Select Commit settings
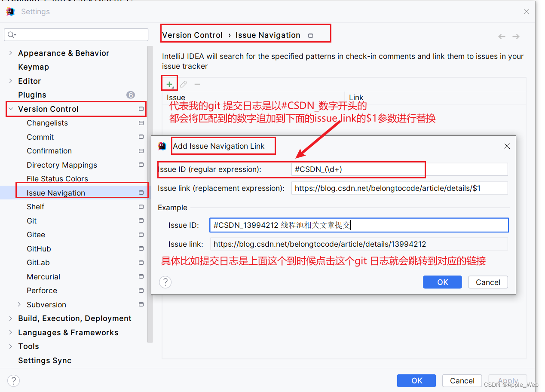Screen dimensions: 545x392 (40, 137)
